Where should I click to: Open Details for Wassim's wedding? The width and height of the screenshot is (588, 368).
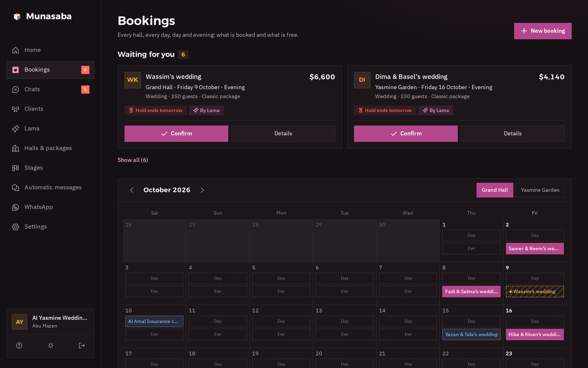[x=283, y=134]
